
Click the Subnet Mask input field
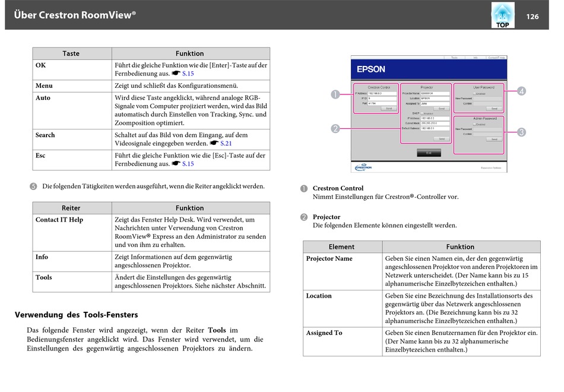tap(435, 123)
